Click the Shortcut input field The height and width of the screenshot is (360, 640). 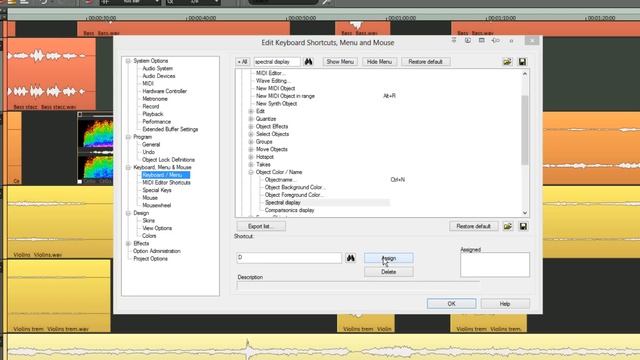pyautogui.click(x=289, y=258)
